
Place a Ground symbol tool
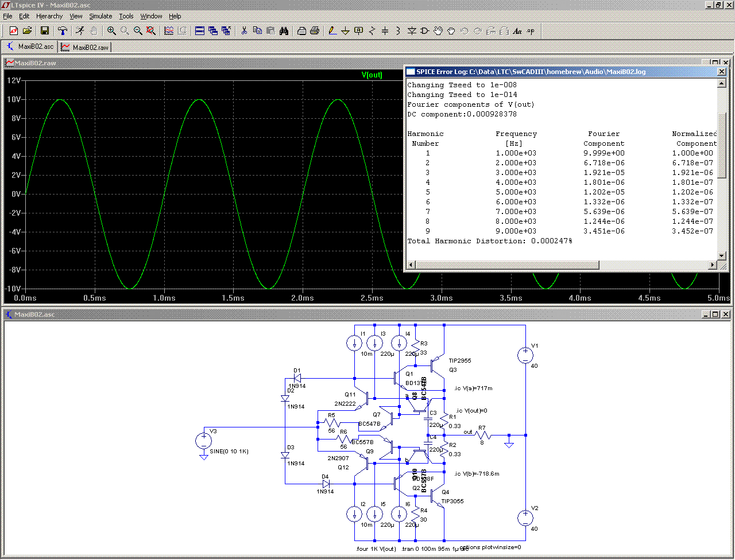pyautogui.click(x=346, y=31)
